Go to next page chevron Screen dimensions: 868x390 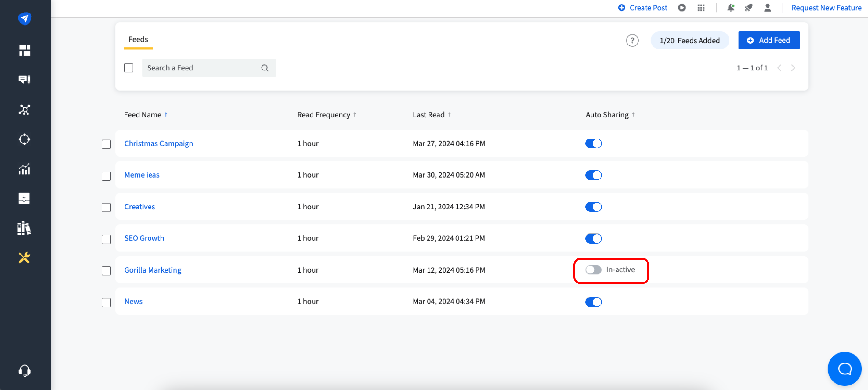pos(793,68)
